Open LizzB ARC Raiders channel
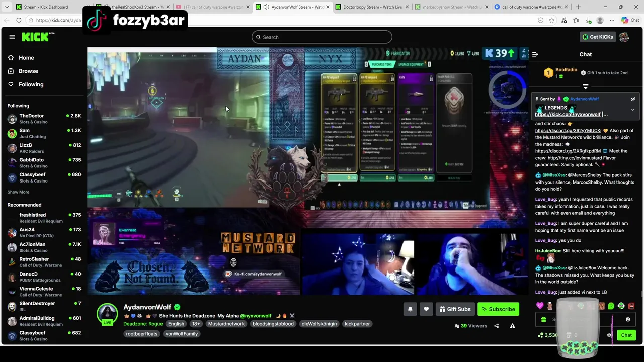Image resolution: width=644 pixels, height=362 pixels. tap(44, 148)
